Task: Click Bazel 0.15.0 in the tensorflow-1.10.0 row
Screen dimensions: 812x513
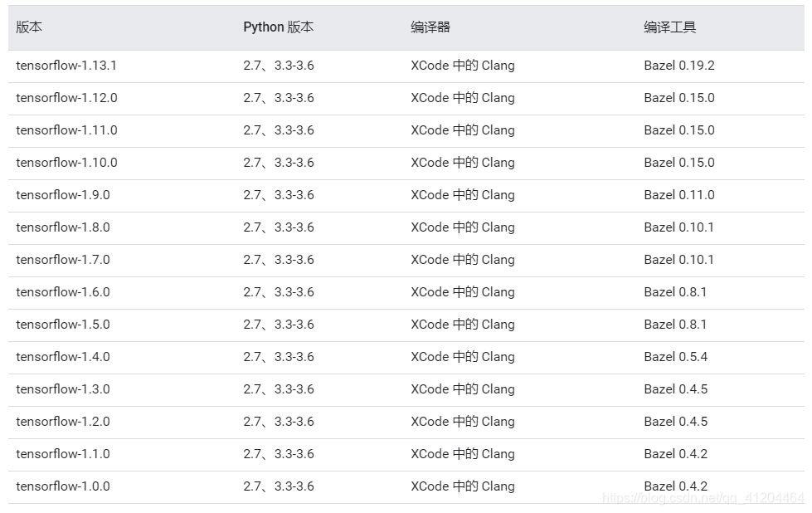Action: pos(679,163)
